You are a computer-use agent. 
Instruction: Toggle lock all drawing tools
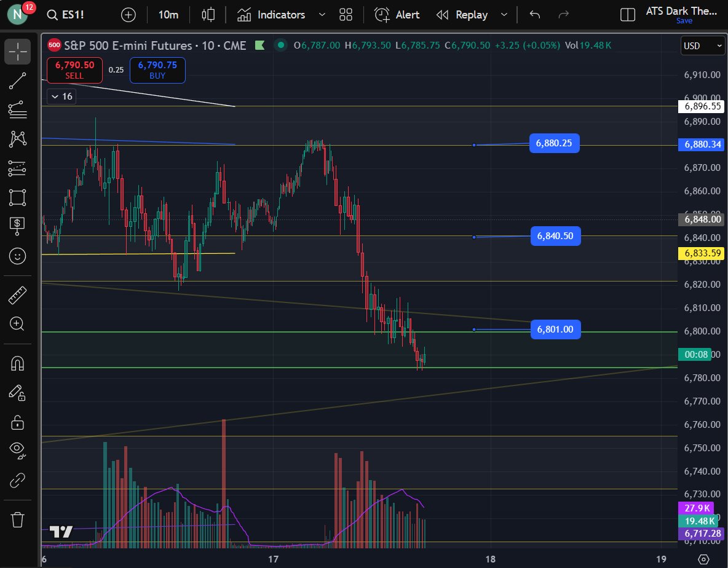[18, 422]
